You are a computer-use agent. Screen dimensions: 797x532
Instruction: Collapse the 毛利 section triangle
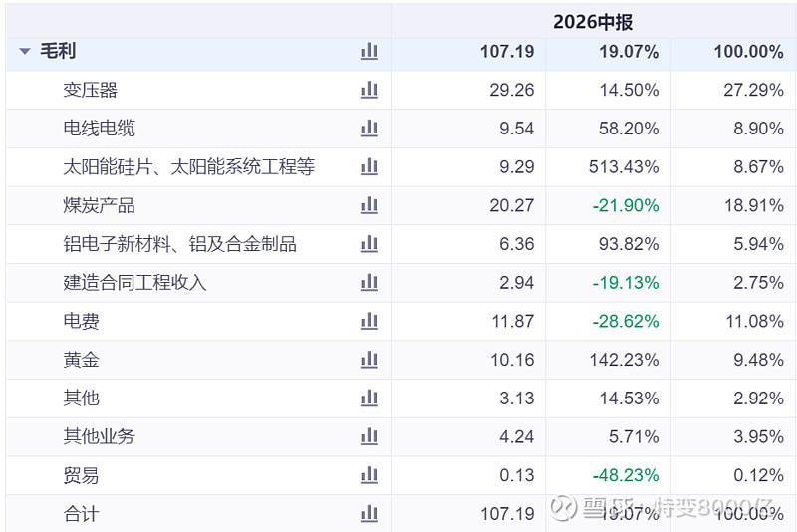click(x=25, y=51)
